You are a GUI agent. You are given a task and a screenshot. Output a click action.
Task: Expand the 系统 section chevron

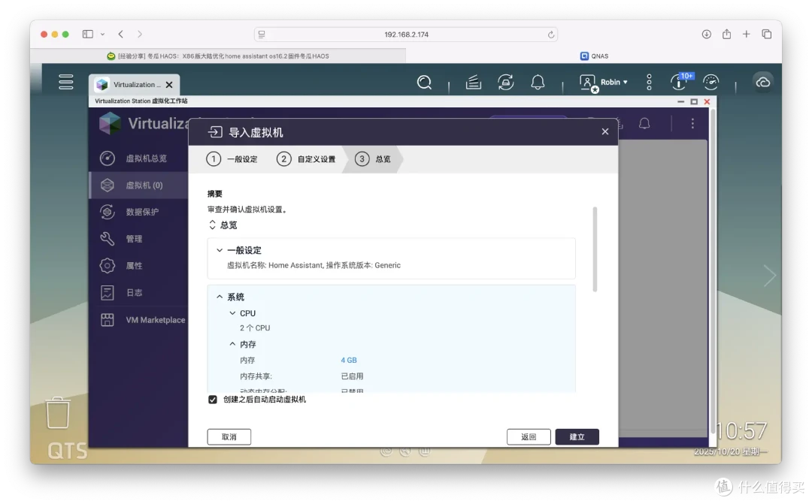click(x=220, y=297)
